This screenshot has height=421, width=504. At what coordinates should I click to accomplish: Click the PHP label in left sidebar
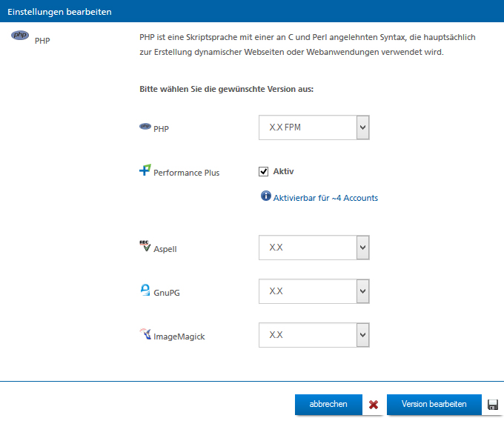(42, 41)
